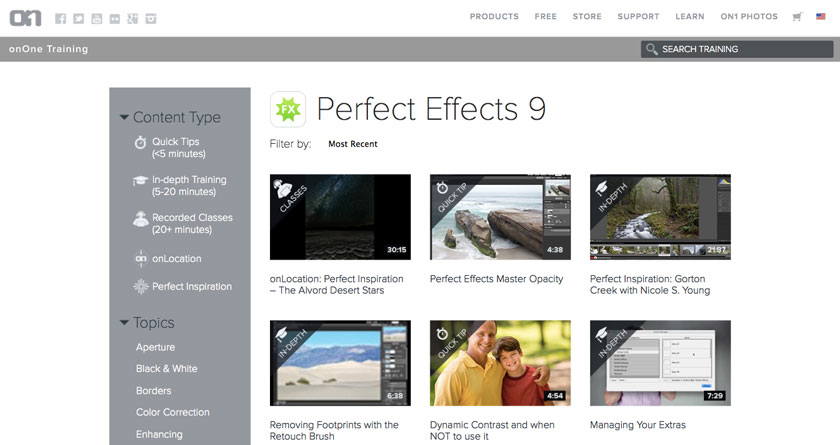840x445 pixels.
Task: Open the Twitter social icon
Action: 79,19
